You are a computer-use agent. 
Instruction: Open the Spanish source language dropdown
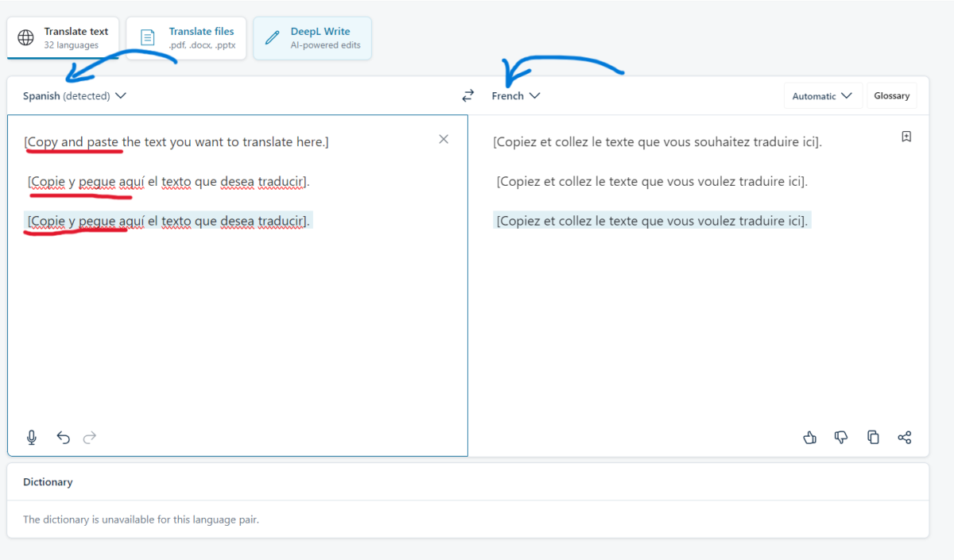pyautogui.click(x=75, y=96)
